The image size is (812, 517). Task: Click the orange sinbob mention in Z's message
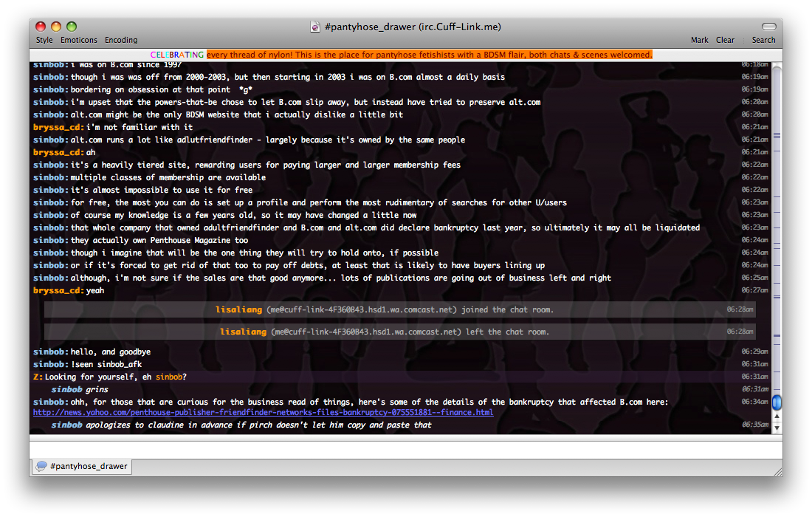[x=169, y=377]
